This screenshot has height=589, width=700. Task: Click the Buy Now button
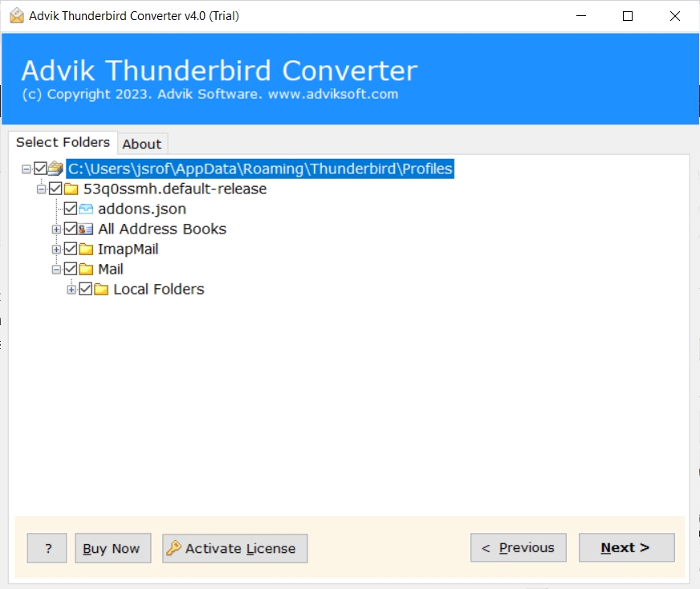pyautogui.click(x=112, y=548)
